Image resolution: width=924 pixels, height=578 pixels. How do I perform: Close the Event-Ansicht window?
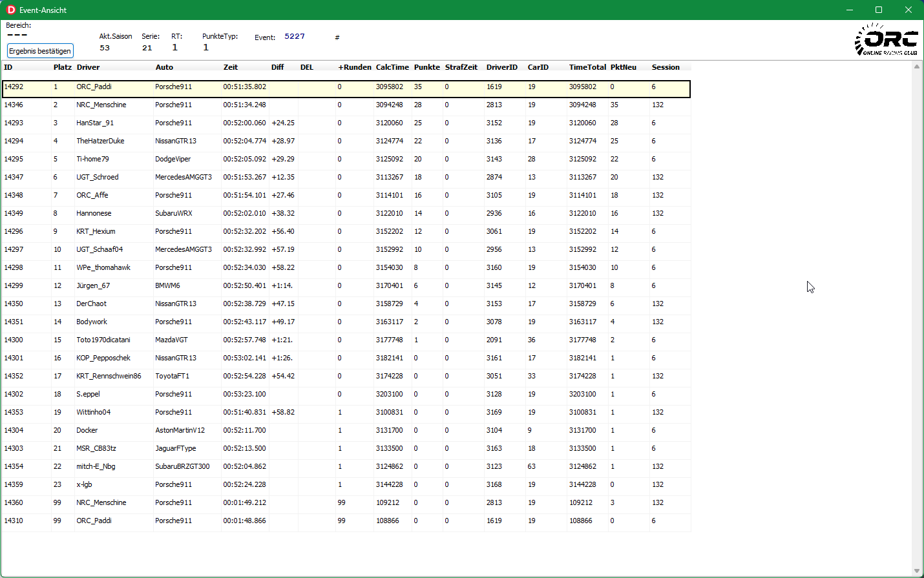point(908,10)
